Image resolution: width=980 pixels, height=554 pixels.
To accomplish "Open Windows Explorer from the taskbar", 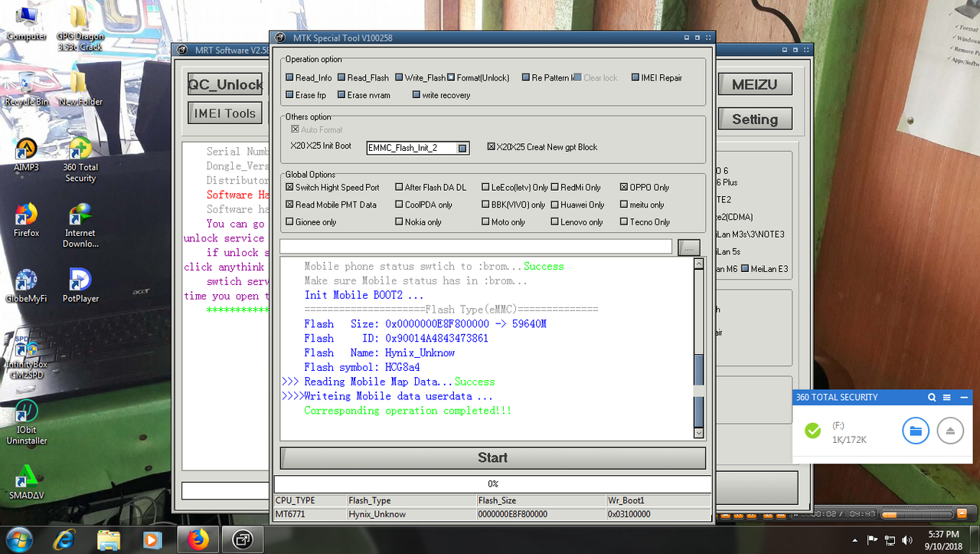I will (108, 540).
